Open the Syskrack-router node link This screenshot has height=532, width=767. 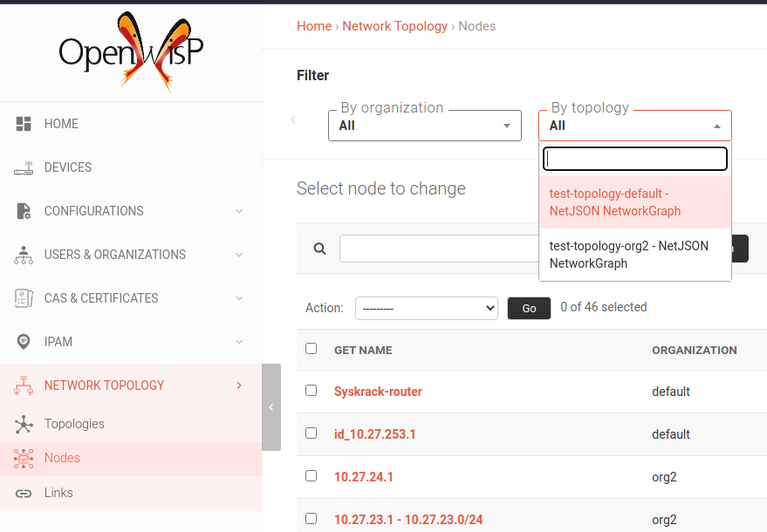coord(378,391)
